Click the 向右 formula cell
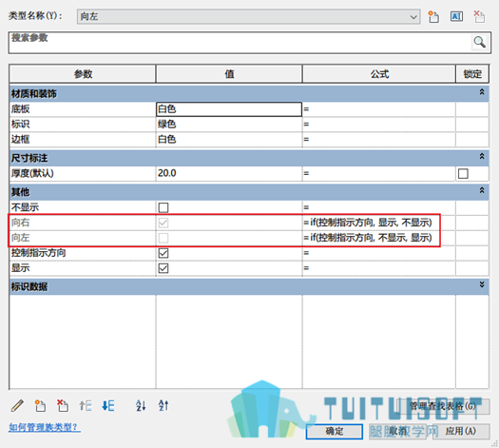Viewport: 499px width, 448px height. point(378,223)
